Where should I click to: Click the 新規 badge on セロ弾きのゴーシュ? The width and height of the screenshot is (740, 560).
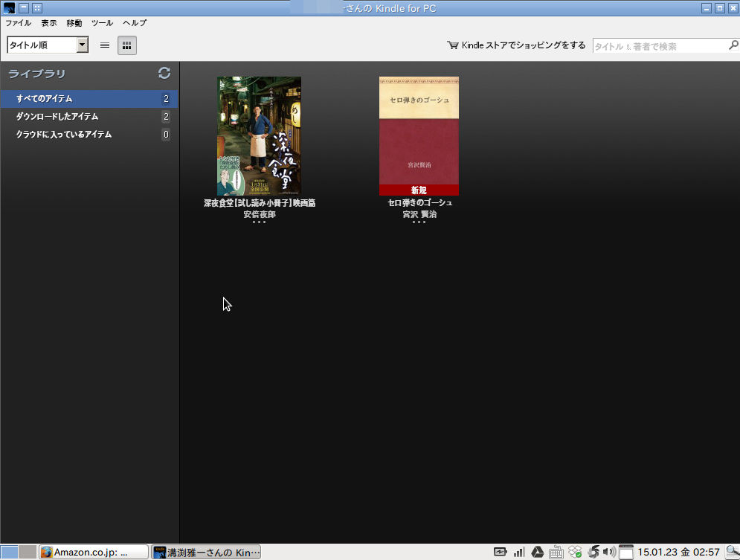point(419,190)
